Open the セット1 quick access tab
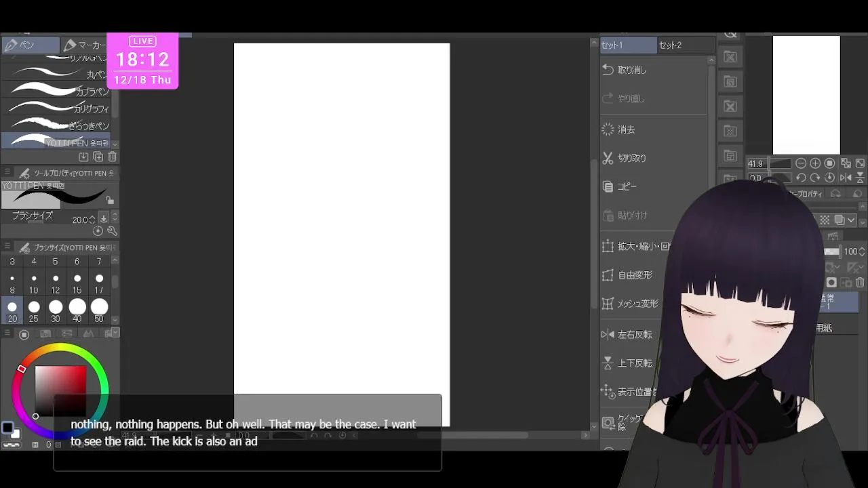 (628, 45)
